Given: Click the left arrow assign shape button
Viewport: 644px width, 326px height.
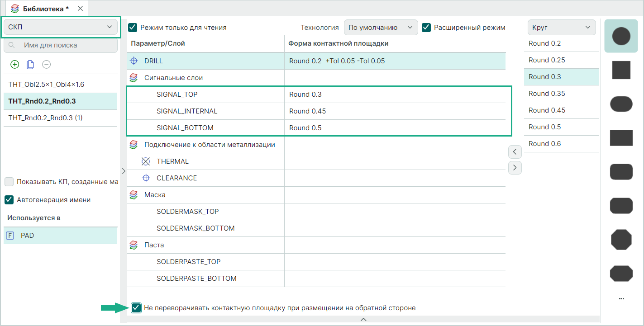Looking at the screenshot, I should [x=515, y=151].
